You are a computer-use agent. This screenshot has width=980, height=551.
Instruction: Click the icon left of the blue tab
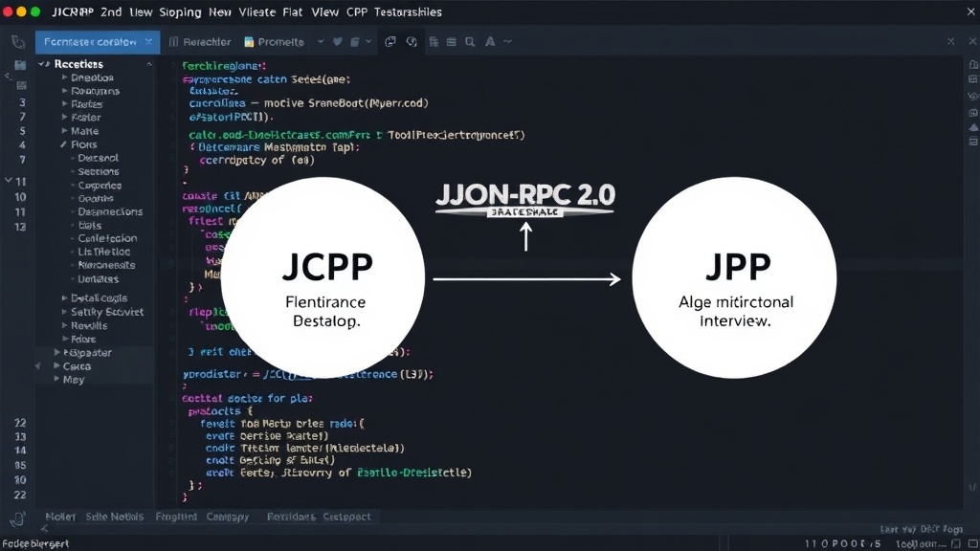click(18, 42)
